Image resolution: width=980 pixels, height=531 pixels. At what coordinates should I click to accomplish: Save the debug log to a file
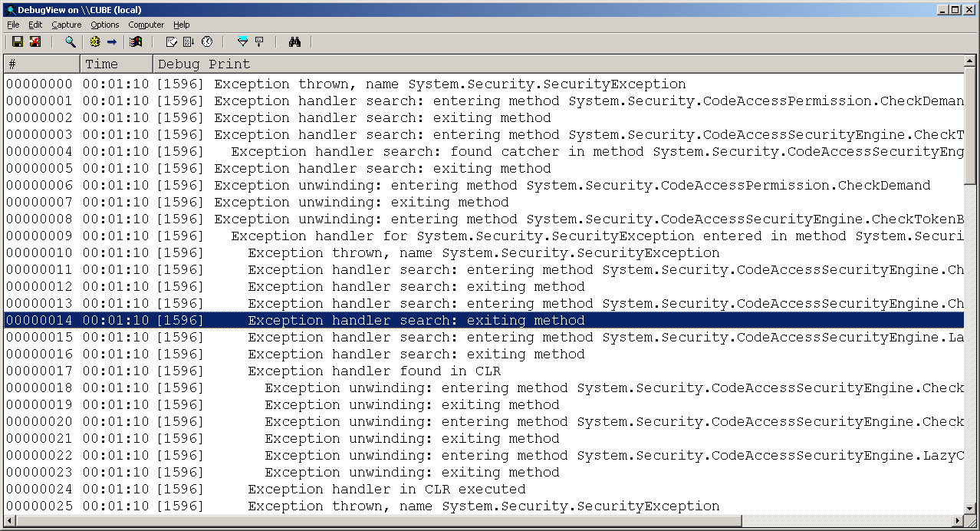coord(17,41)
